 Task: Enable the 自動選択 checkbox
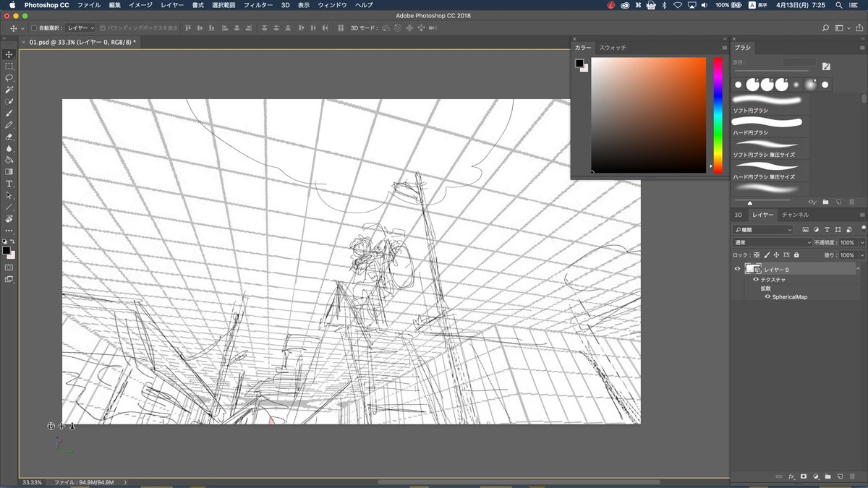[33, 28]
